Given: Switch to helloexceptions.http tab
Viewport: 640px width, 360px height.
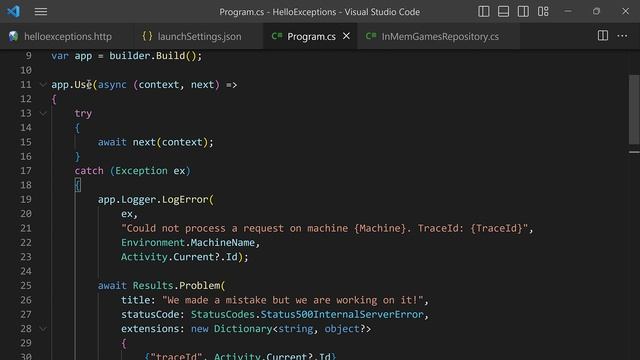Looking at the screenshot, I should 67,36.
